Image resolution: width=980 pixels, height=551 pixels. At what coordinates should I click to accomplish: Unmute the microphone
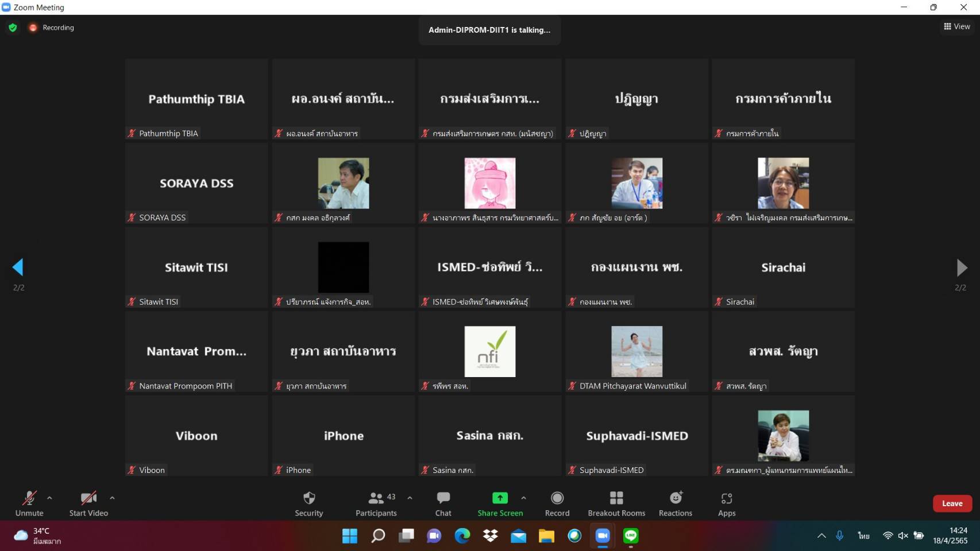(x=29, y=503)
